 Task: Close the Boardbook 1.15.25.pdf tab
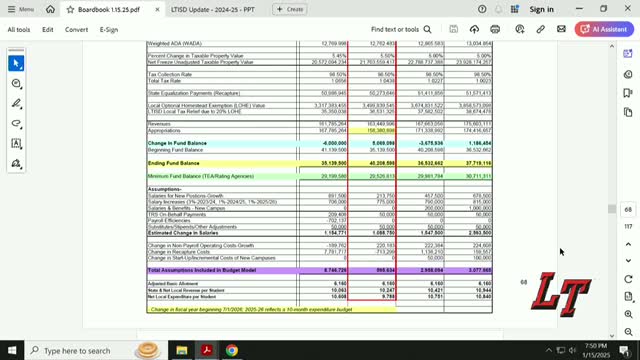(157, 9)
